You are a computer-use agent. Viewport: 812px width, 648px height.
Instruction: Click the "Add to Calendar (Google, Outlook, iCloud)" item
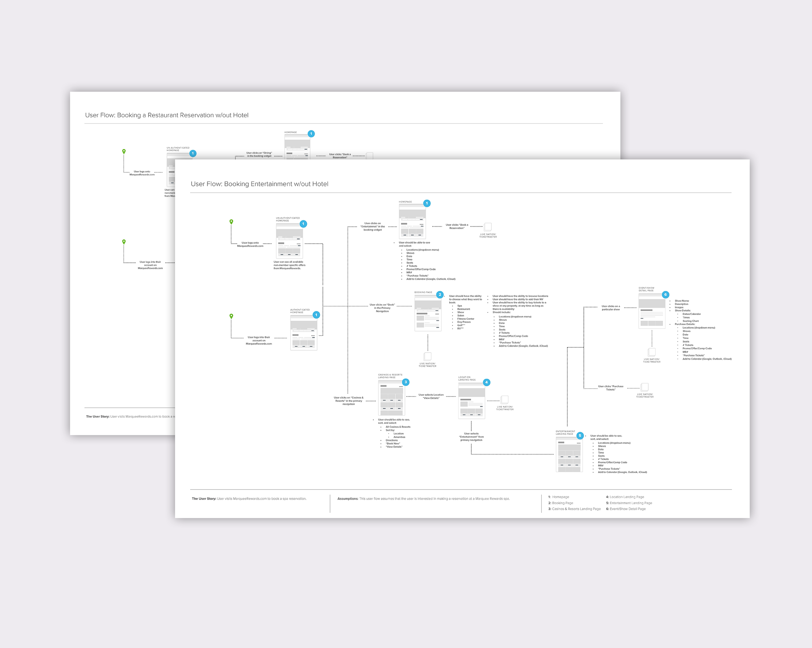[x=708, y=359]
